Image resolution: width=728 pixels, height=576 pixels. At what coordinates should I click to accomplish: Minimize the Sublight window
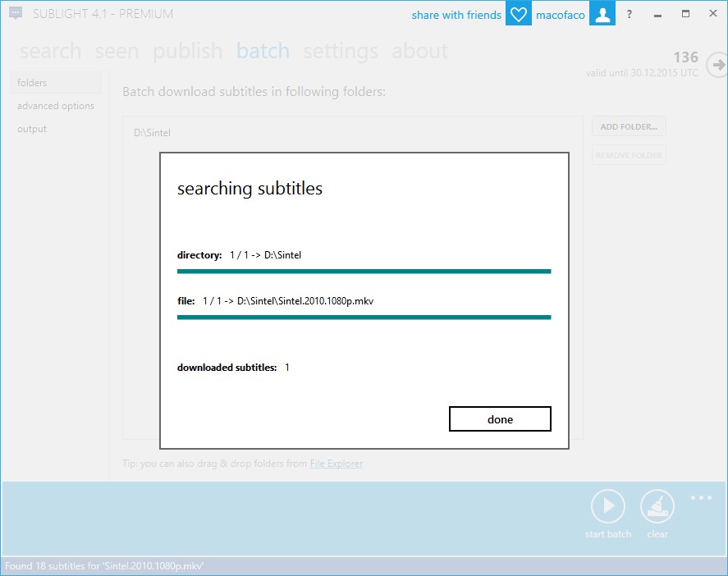(x=657, y=15)
